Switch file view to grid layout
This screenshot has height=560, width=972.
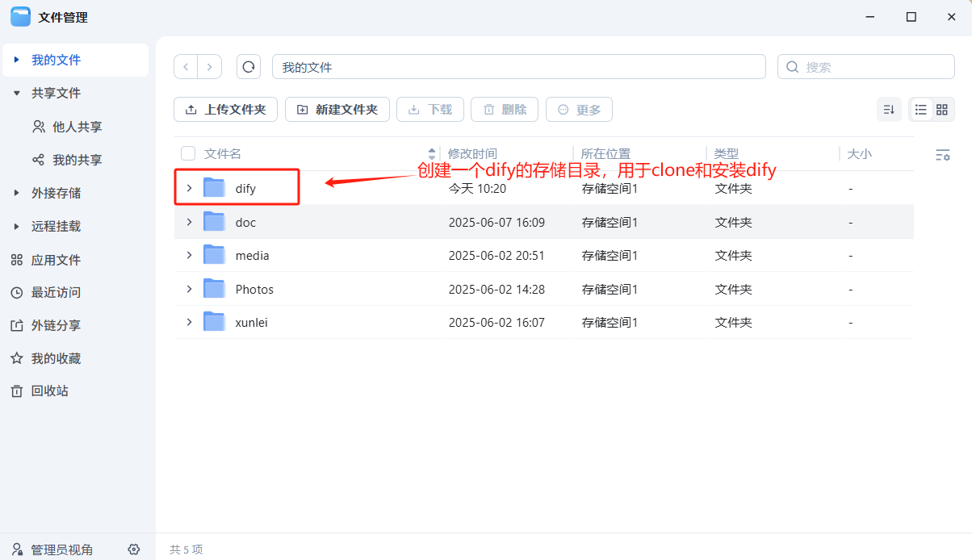pyautogui.click(x=941, y=109)
